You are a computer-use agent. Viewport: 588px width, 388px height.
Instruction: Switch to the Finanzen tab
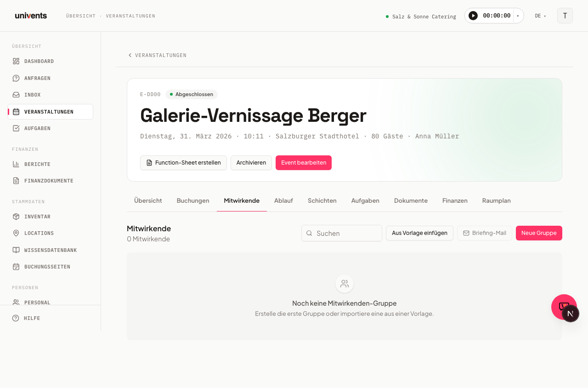pyautogui.click(x=455, y=201)
